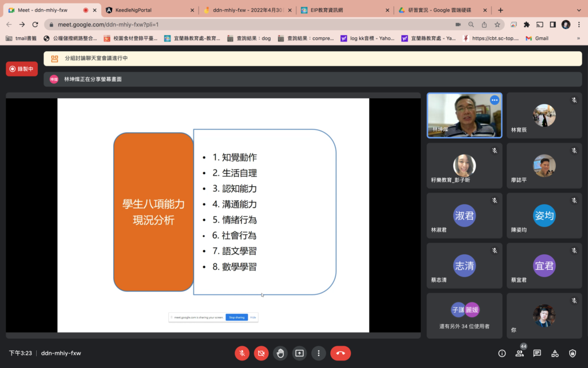
Task: Open meeting details info icon
Action: click(x=502, y=353)
